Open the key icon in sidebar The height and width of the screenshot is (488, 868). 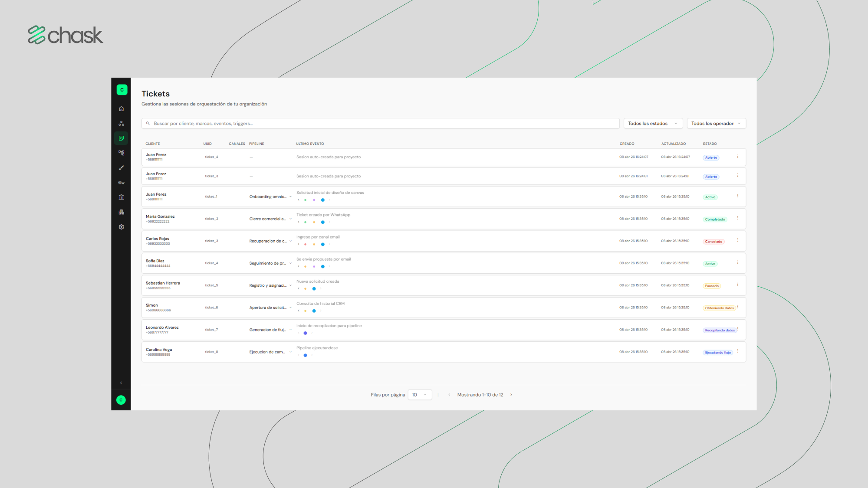pyautogui.click(x=122, y=183)
